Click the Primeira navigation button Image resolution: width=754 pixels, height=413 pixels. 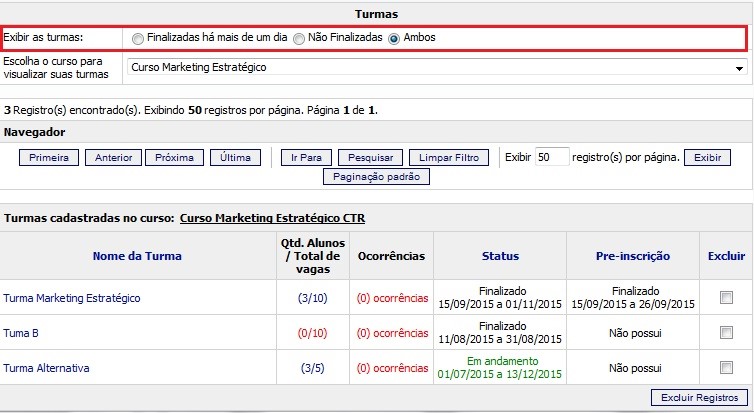click(49, 158)
